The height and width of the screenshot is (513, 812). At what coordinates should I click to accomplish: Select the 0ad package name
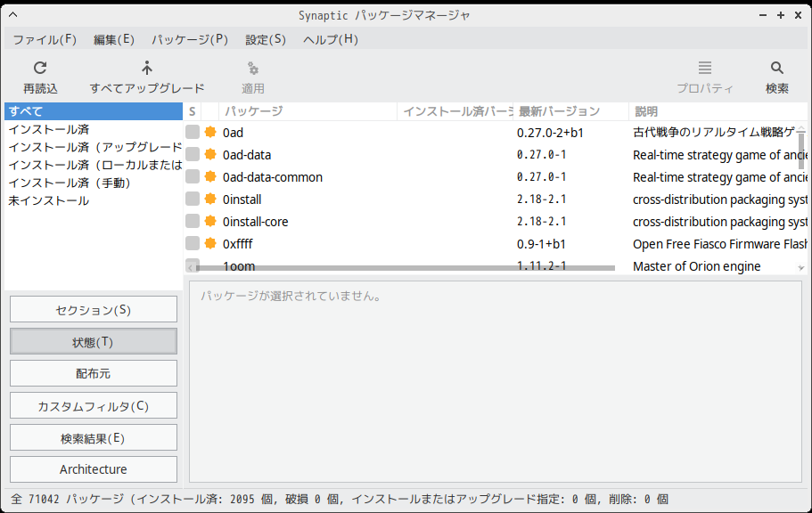click(233, 133)
